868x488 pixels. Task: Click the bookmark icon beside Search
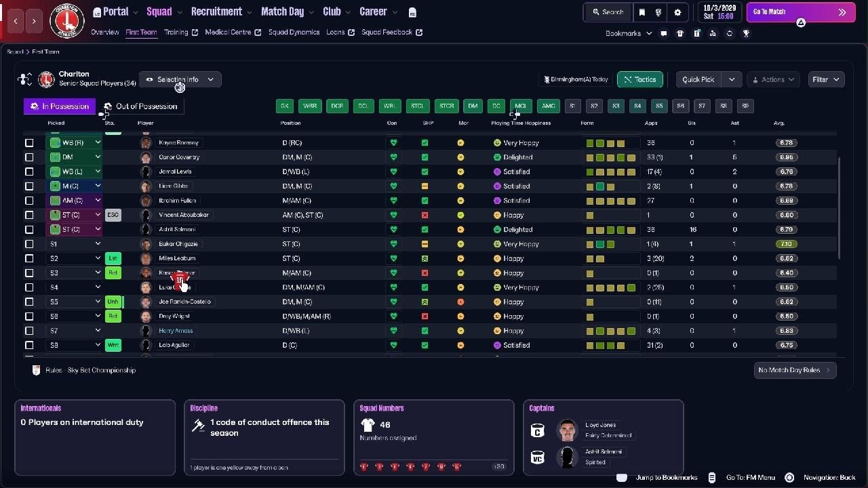tap(642, 12)
